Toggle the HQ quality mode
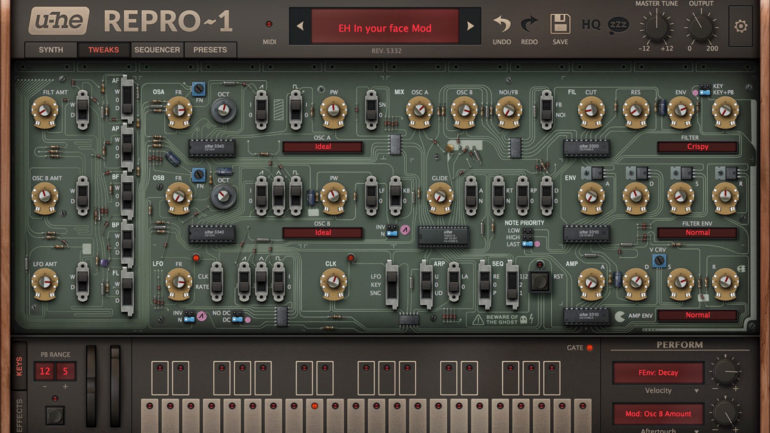 [x=591, y=24]
